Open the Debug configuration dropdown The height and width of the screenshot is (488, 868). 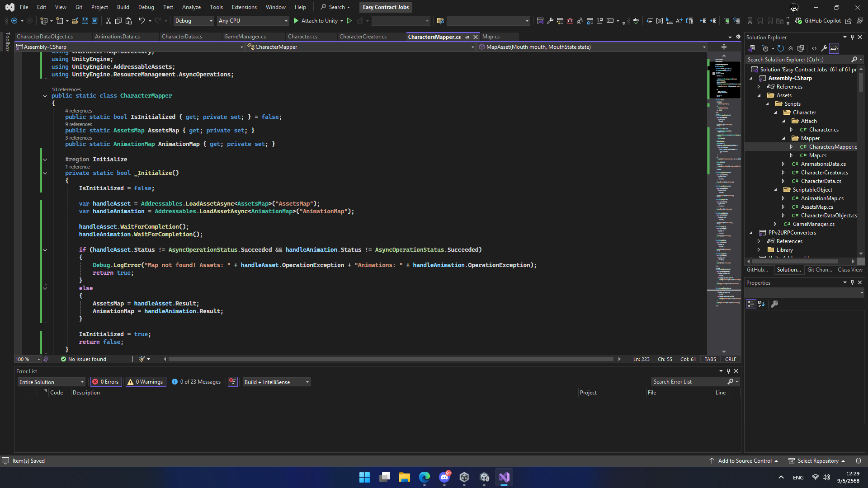[x=193, y=21]
